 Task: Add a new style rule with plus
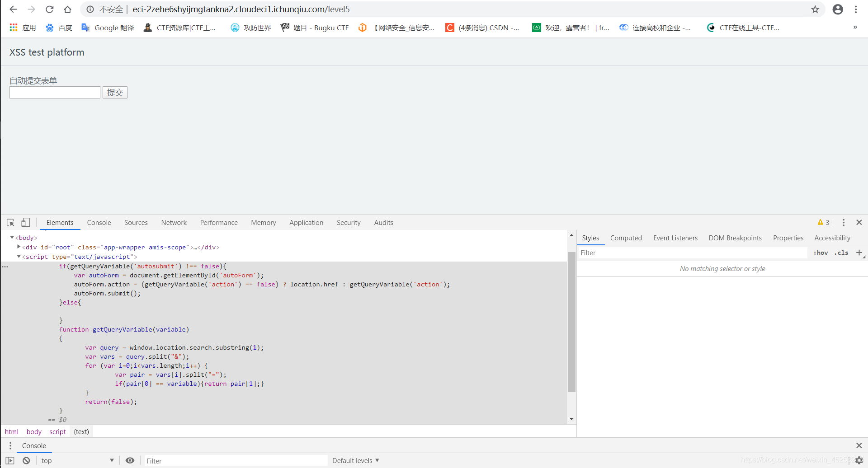[x=859, y=253]
